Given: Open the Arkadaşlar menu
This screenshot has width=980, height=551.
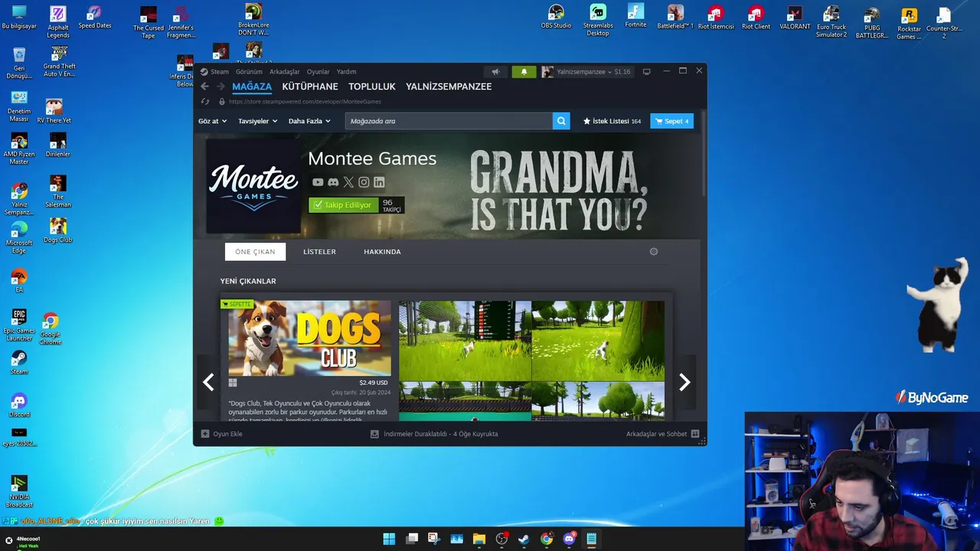Looking at the screenshot, I should click(285, 72).
